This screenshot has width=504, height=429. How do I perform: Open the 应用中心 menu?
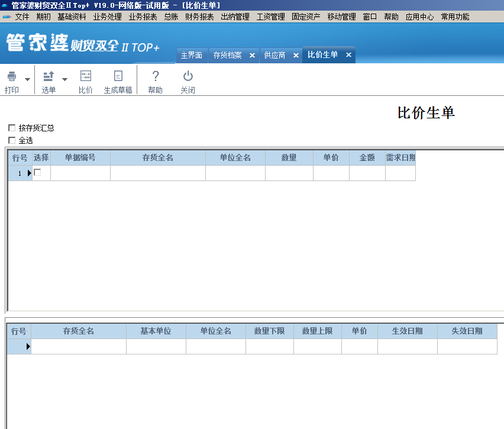pos(419,17)
